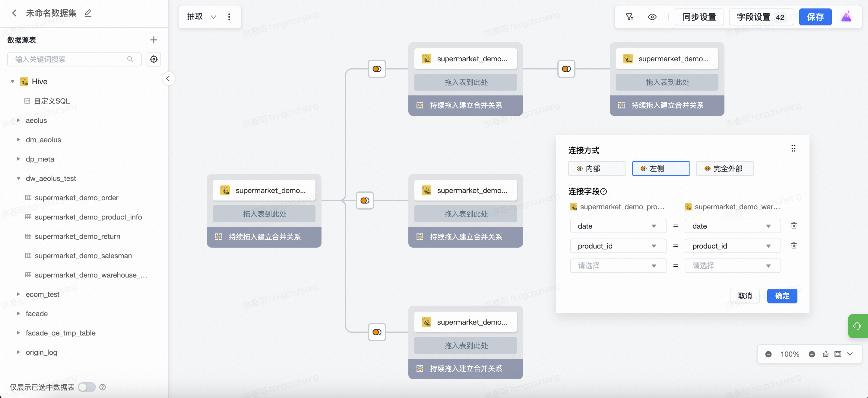Open the empty left 请选择 field dropdown

pos(618,266)
